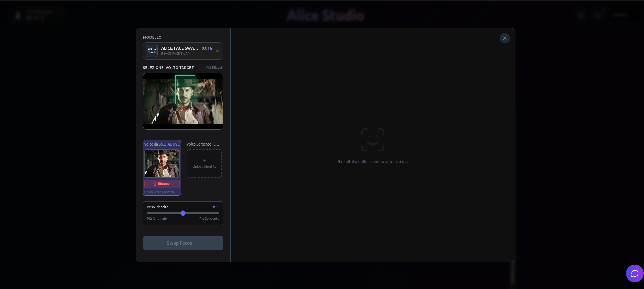Click the 'Volto Sorgente' slot label

pos(203,144)
